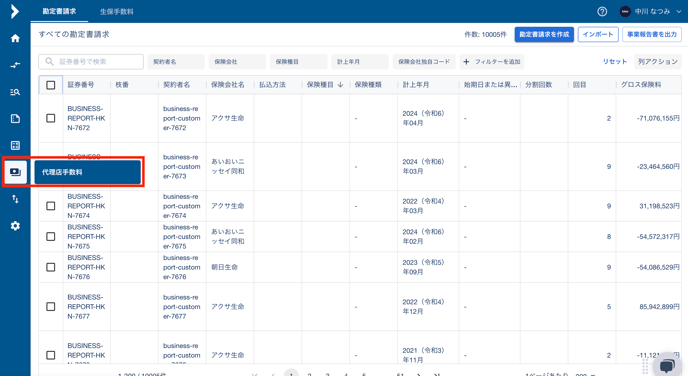The width and height of the screenshot is (688, 376).
Task: Click the 始期日または異… column header
Action: pyautogui.click(x=491, y=85)
